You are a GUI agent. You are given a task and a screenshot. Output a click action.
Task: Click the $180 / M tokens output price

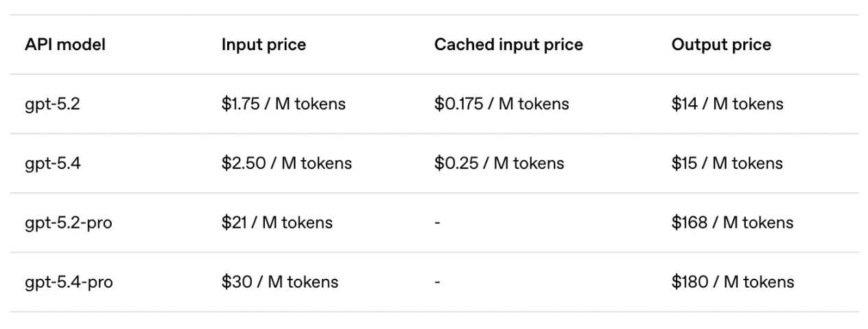coord(733,282)
